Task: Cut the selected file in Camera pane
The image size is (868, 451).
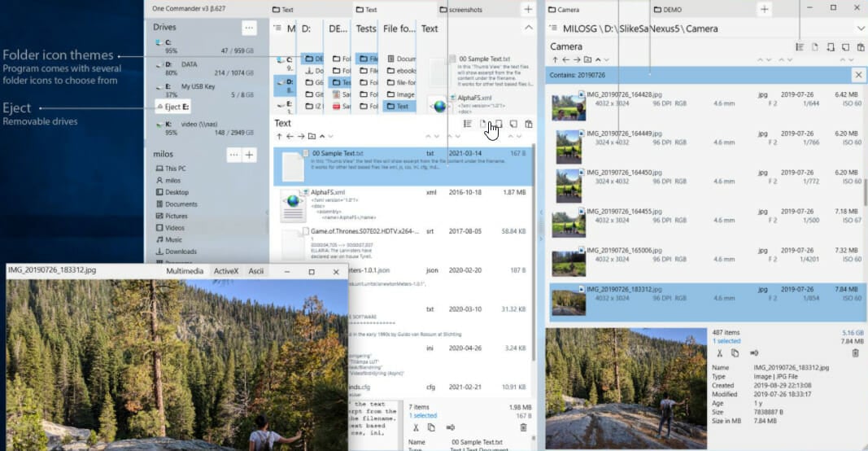Action: coord(719,353)
